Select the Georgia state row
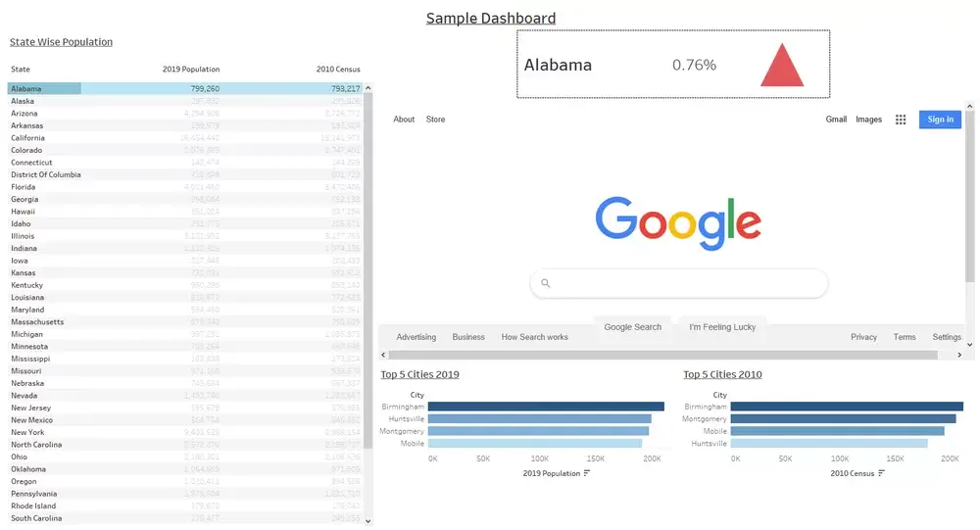 pyautogui.click(x=185, y=200)
